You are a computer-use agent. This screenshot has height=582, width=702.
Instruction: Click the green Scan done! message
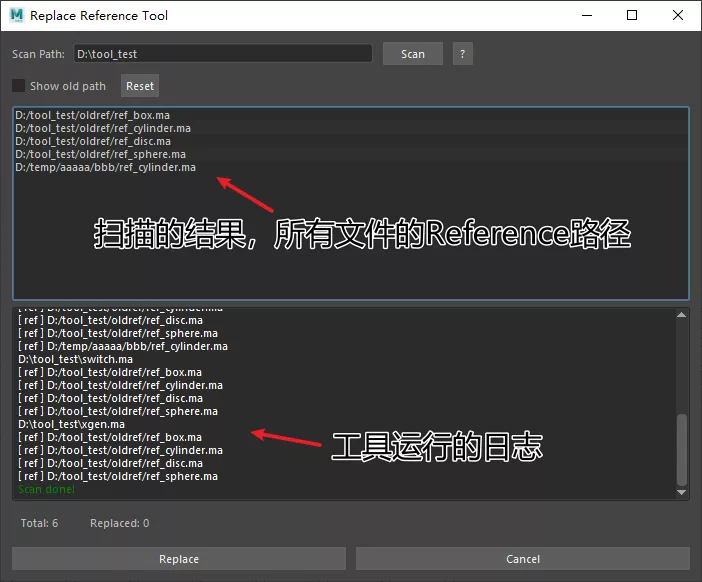tap(47, 489)
